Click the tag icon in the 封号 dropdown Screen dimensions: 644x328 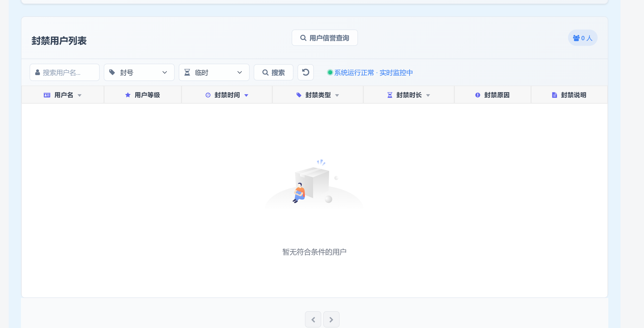pyautogui.click(x=112, y=72)
